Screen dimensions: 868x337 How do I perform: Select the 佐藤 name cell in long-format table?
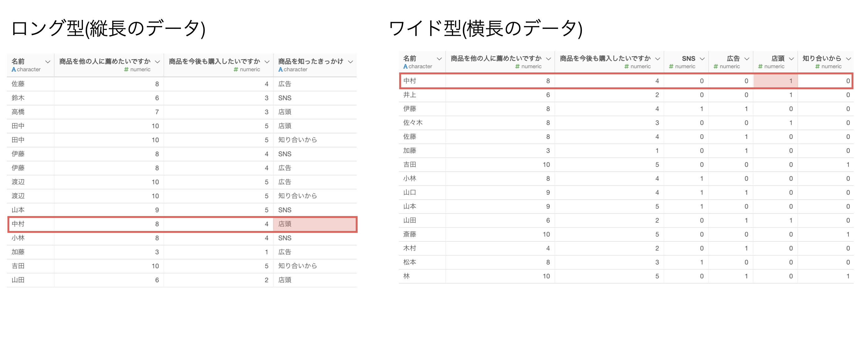pos(31,84)
